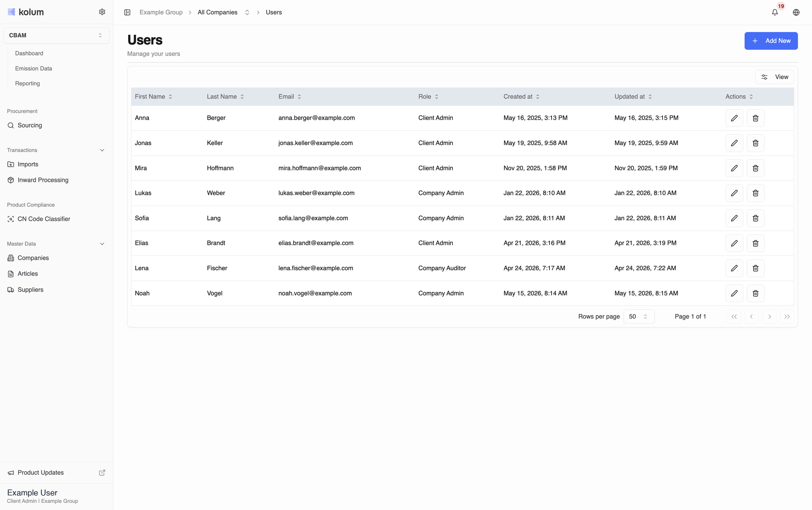The width and height of the screenshot is (812, 510).
Task: Go to the first page
Action: (734, 316)
